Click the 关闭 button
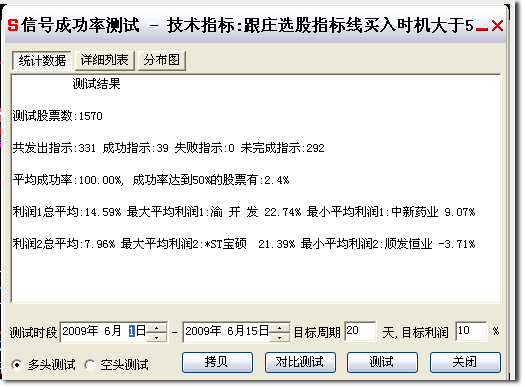This screenshot has width=525, height=387. pos(465,362)
